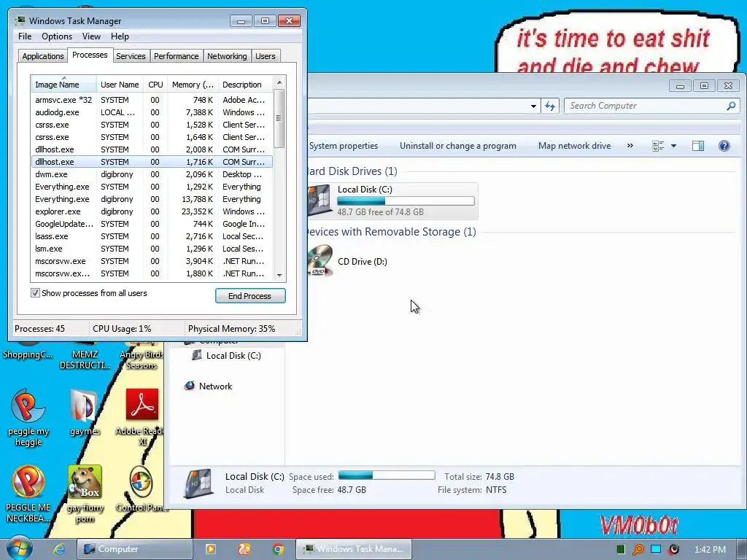Select the audiodg.exe process row
The width and height of the screenshot is (747, 560).
152,112
